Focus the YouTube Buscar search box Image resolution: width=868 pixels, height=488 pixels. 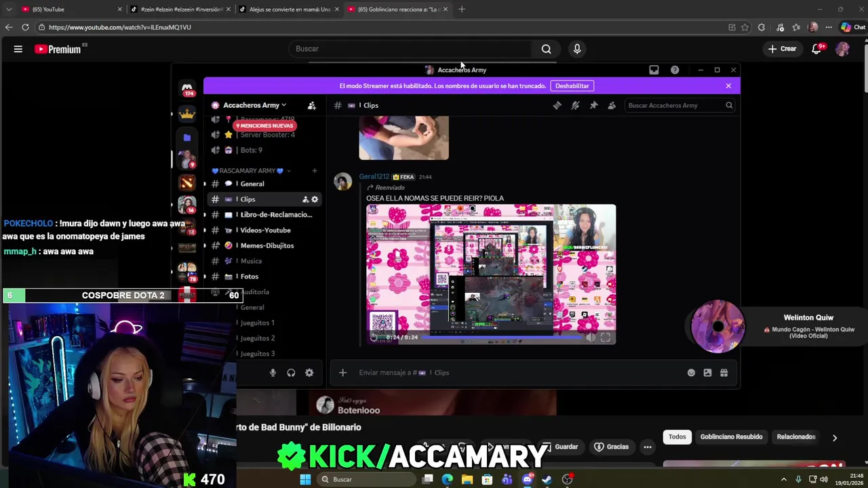(x=412, y=49)
